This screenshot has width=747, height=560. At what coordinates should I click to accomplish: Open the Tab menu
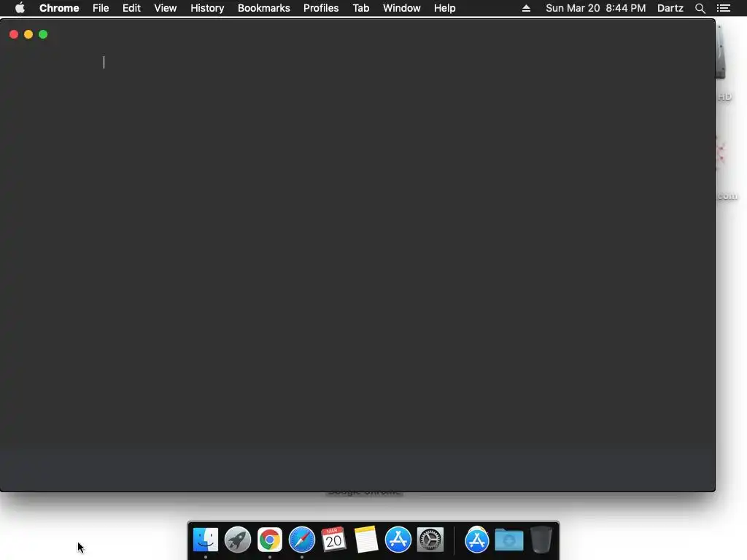coord(360,8)
